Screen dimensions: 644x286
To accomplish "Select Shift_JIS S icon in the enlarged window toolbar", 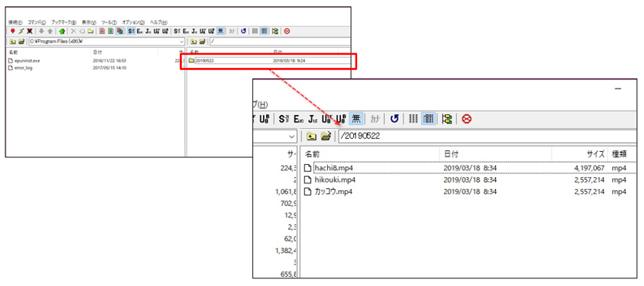I will [x=283, y=119].
